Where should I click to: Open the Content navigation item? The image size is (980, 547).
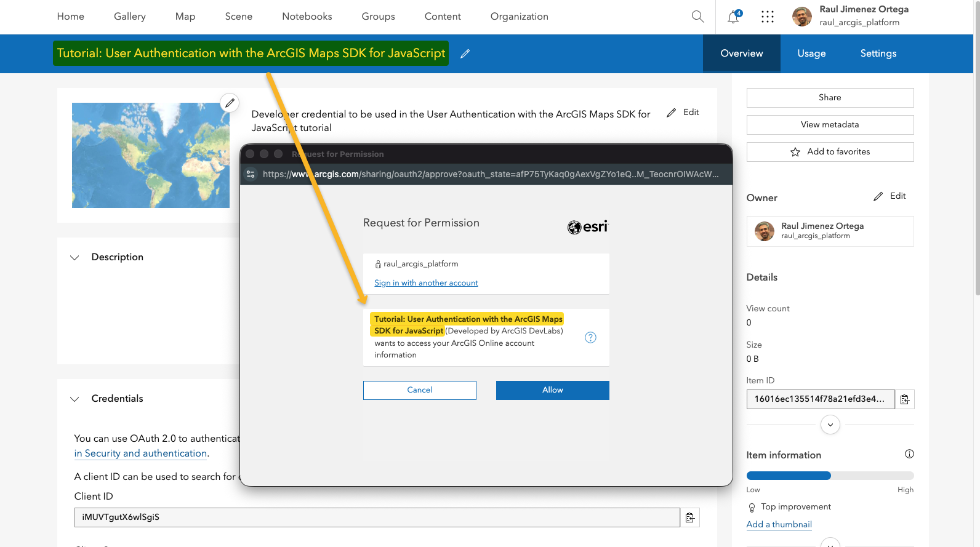[443, 17]
